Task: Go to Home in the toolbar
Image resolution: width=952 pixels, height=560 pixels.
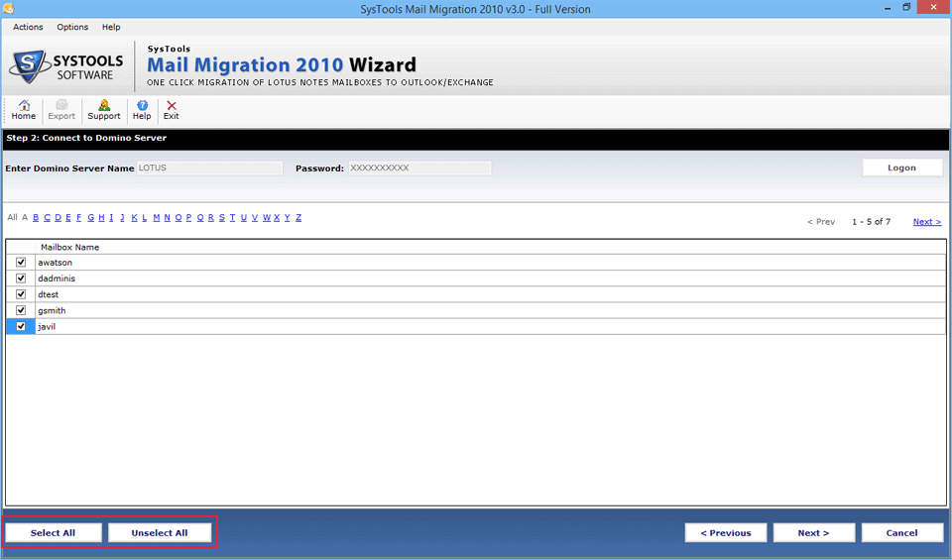Action: click(24, 110)
